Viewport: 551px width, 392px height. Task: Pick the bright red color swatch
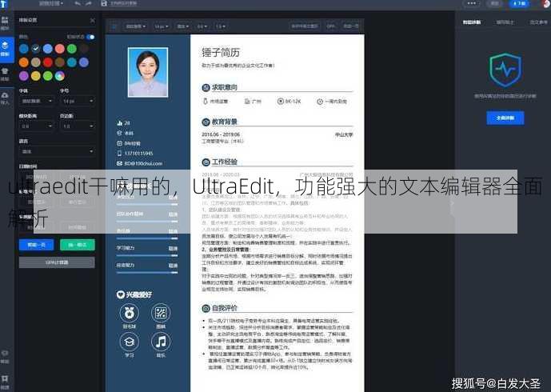click(x=48, y=62)
